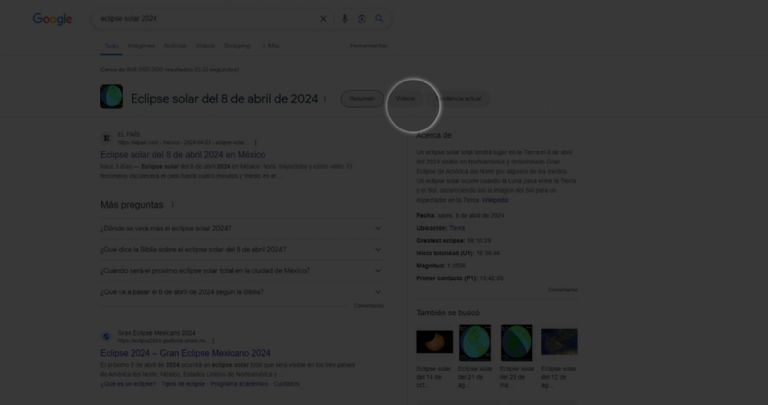
Task: Expand '¿Qué va a pasar el 8 de abril de 2024...'
Action: pos(241,292)
